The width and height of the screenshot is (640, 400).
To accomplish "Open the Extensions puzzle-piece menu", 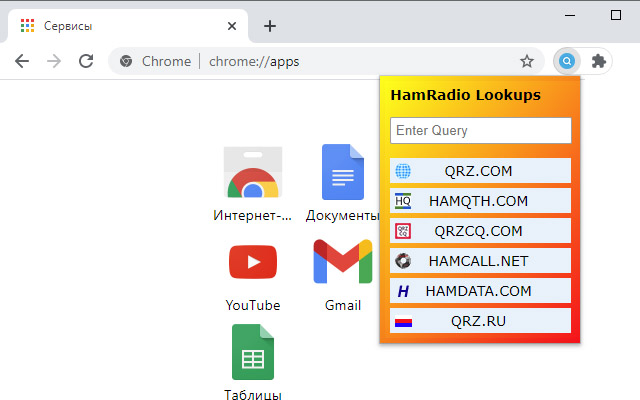I will (x=598, y=61).
